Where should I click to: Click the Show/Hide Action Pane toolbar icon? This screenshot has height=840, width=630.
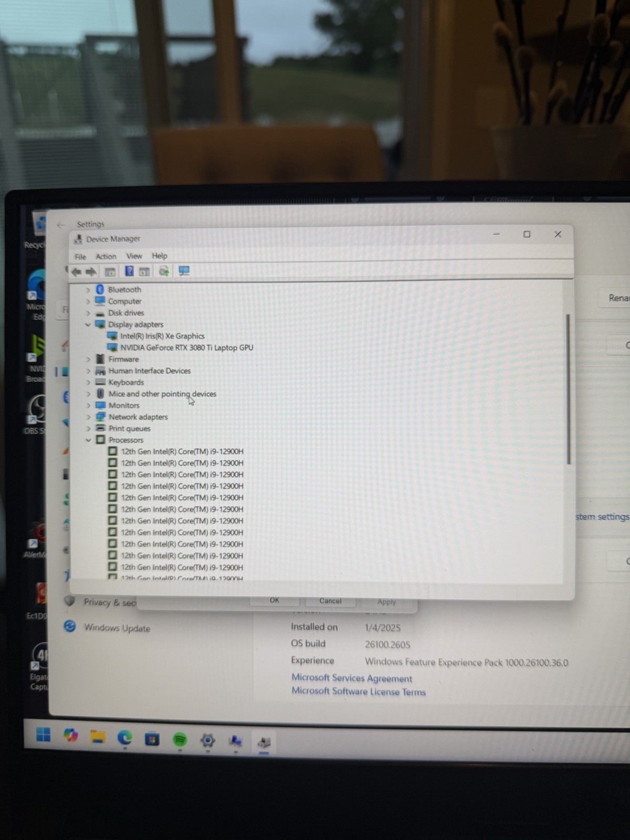tap(144, 271)
